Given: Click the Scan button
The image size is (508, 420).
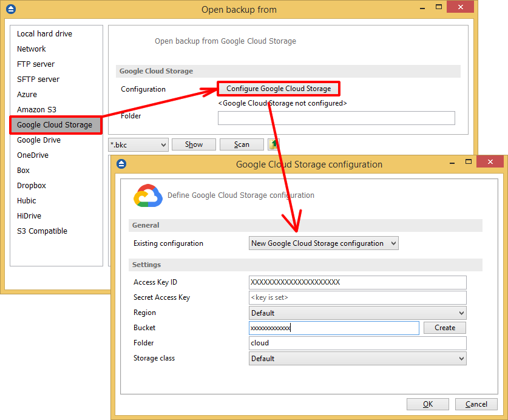Looking at the screenshot, I should [242, 144].
